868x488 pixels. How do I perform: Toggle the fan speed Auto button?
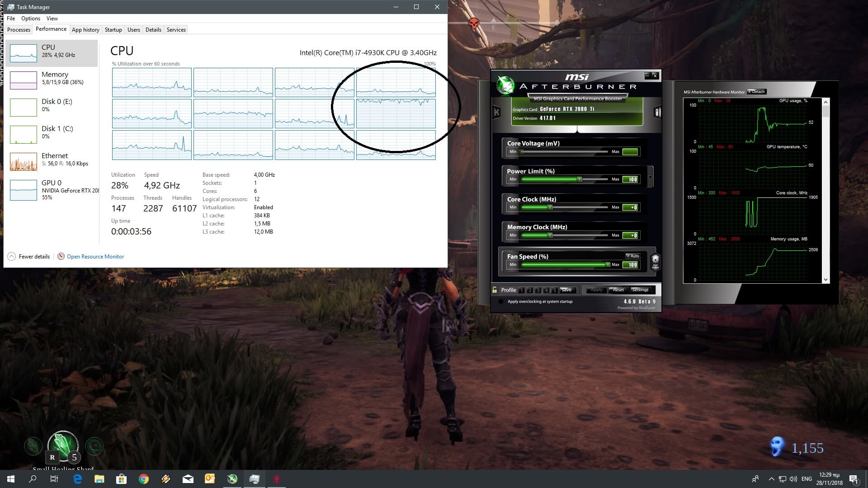tap(633, 256)
